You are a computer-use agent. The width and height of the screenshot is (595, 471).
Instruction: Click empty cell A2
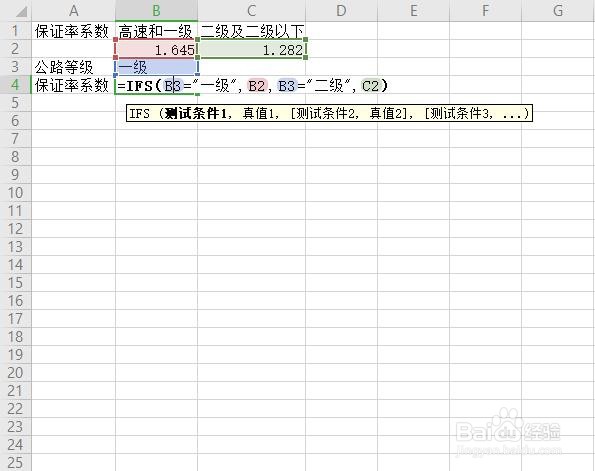tap(74, 49)
